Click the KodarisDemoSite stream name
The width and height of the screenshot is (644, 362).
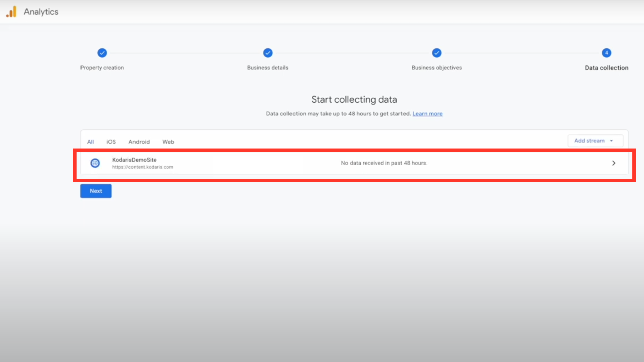click(x=134, y=160)
